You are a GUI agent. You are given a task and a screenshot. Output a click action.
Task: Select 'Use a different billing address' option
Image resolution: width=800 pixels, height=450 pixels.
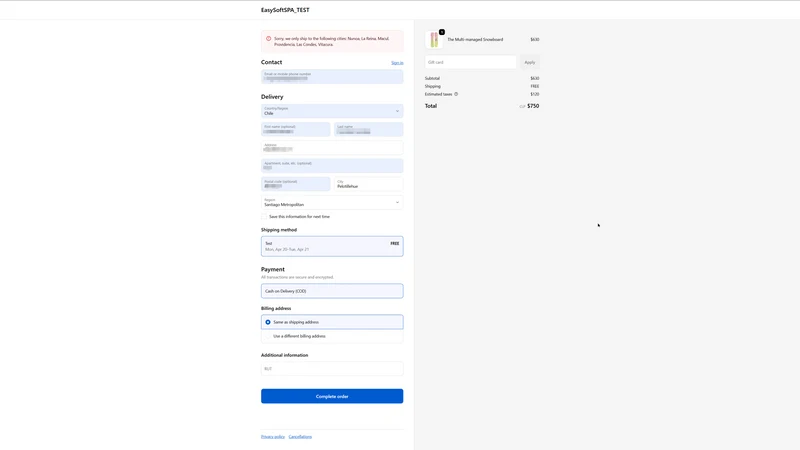click(268, 336)
